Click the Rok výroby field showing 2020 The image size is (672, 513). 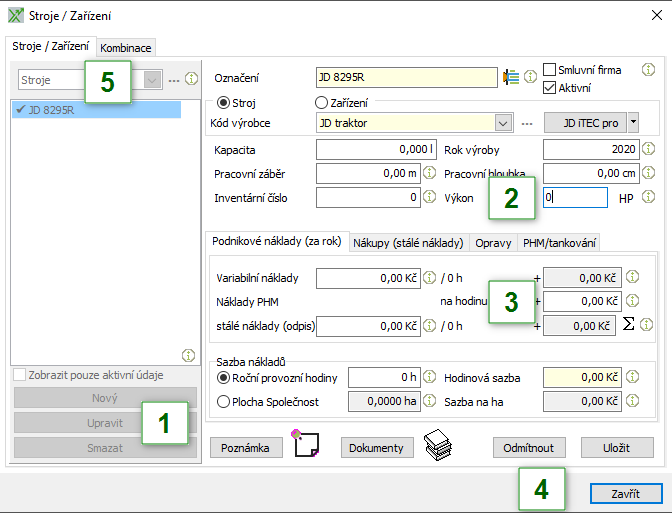[x=591, y=150]
